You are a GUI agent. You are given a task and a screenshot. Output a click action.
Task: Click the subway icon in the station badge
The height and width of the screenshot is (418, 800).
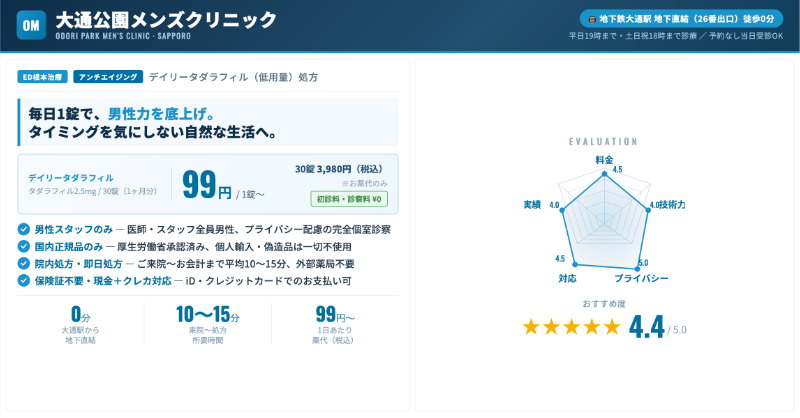(x=592, y=19)
